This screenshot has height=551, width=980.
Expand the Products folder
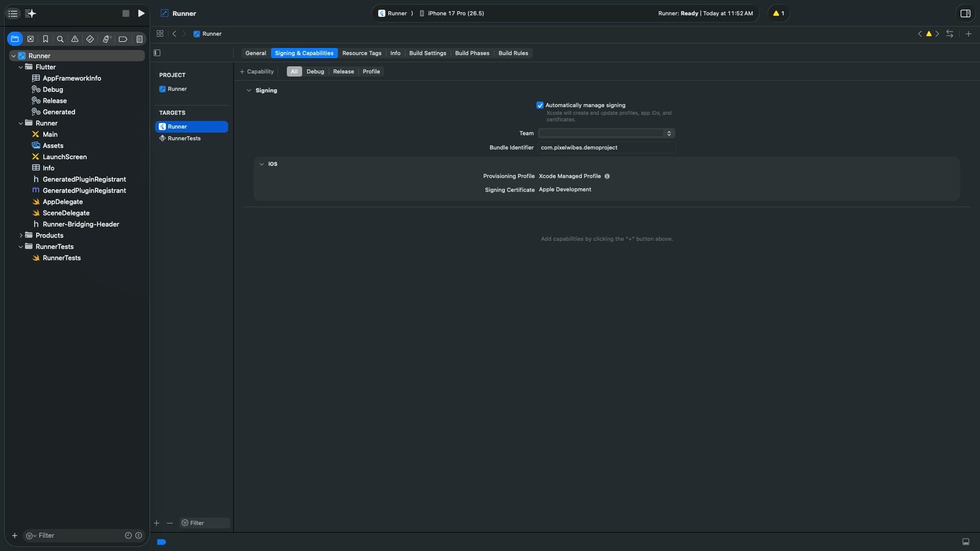click(x=21, y=236)
